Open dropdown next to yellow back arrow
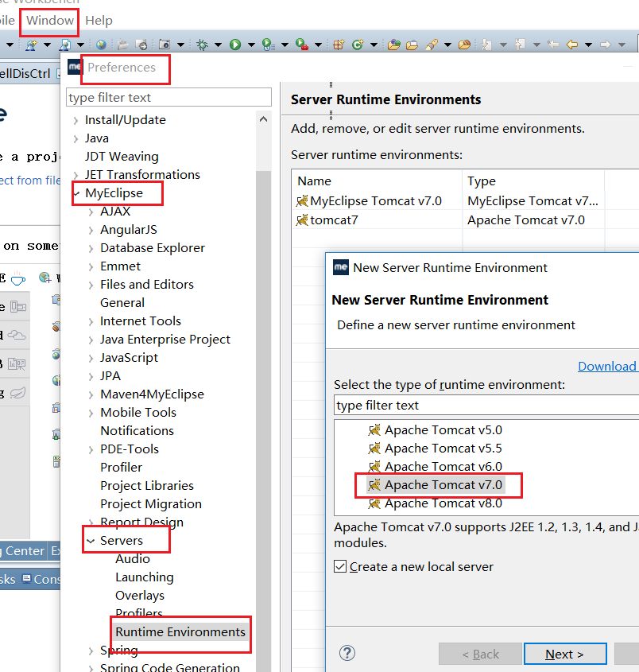 pos(588,45)
